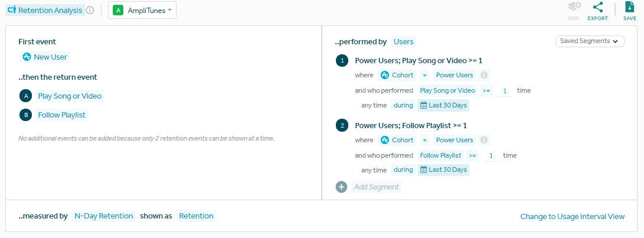The width and height of the screenshot is (644, 238).
Task: Edit the times count field in segment 2
Action: 491,156
